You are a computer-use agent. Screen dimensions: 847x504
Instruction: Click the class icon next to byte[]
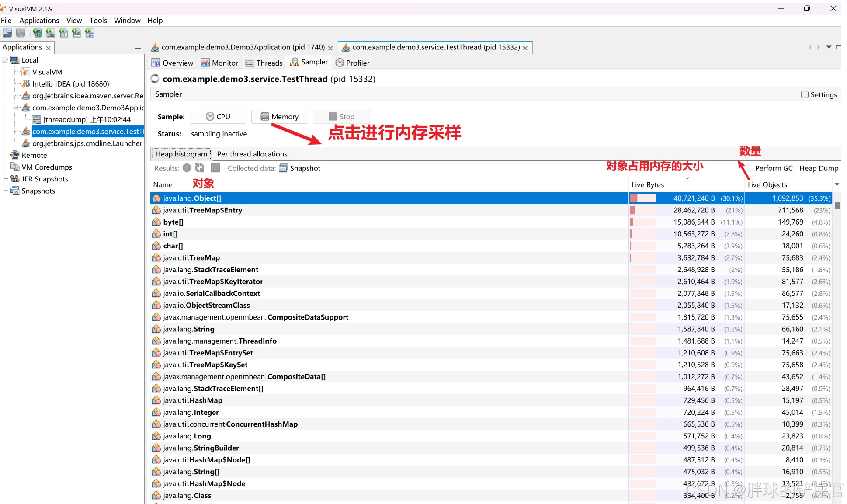pos(156,222)
